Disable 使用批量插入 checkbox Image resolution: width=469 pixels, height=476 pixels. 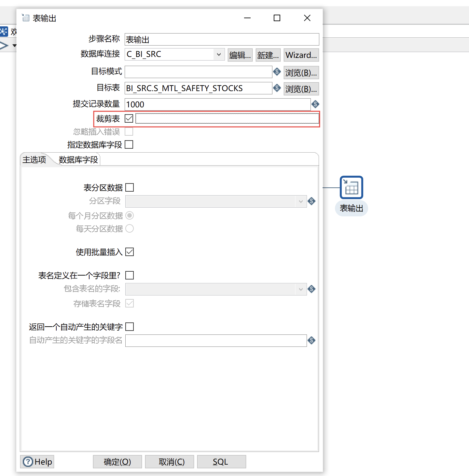[130, 252]
